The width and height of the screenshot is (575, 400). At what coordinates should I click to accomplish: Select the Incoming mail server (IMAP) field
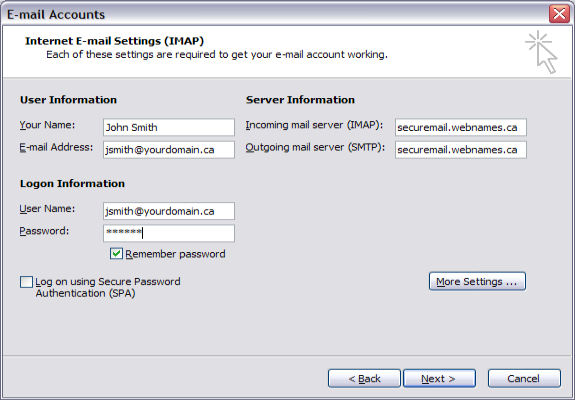pos(461,127)
